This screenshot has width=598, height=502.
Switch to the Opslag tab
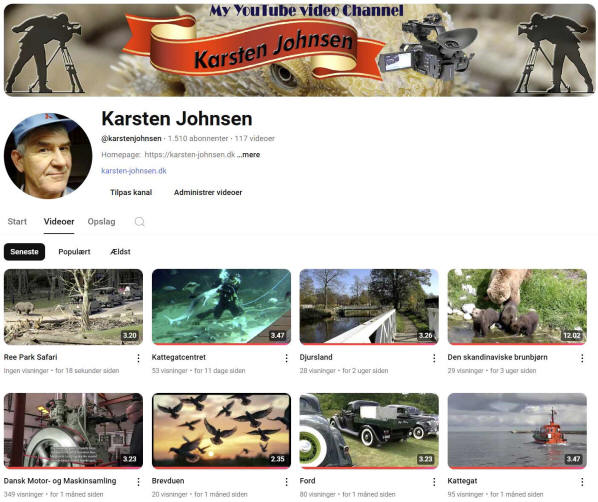point(101,222)
